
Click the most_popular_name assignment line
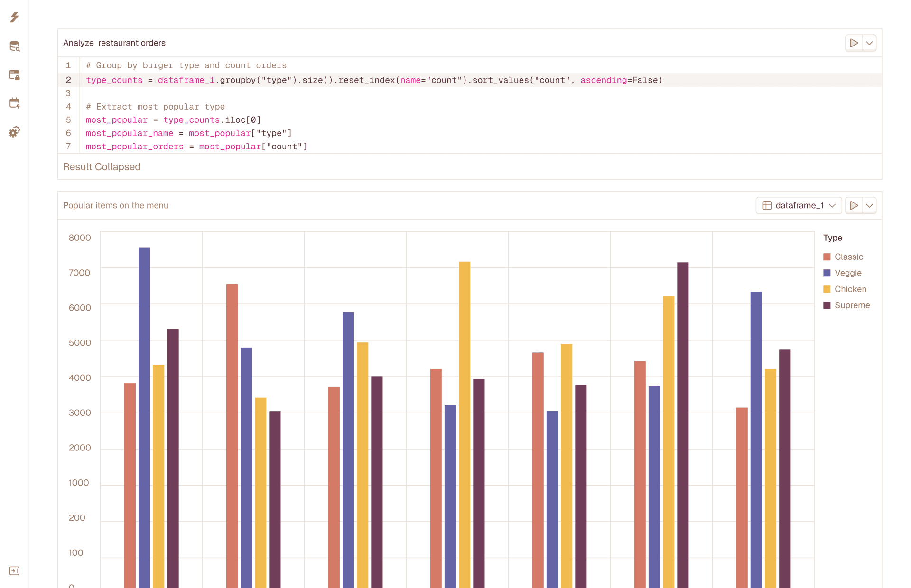click(189, 133)
